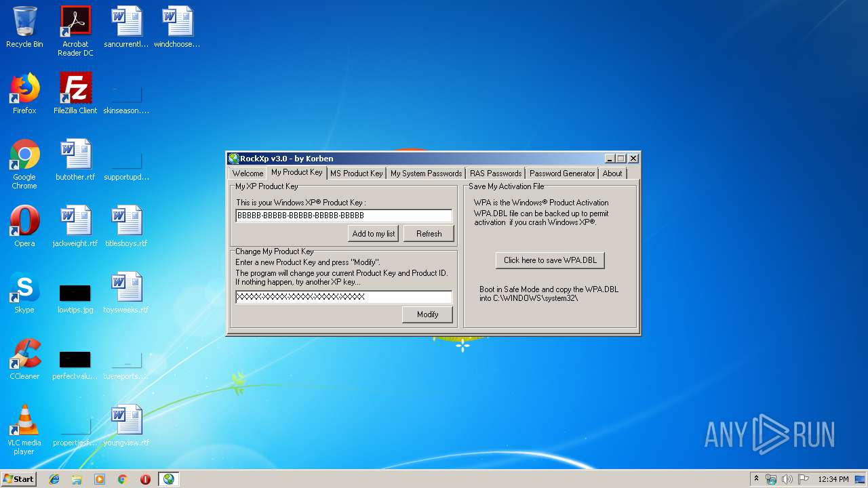Open butother.rtf document

coord(75,160)
